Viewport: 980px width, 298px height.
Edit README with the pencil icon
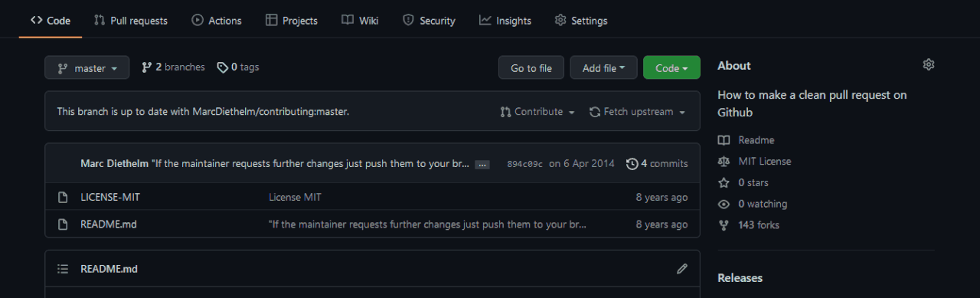click(x=682, y=269)
